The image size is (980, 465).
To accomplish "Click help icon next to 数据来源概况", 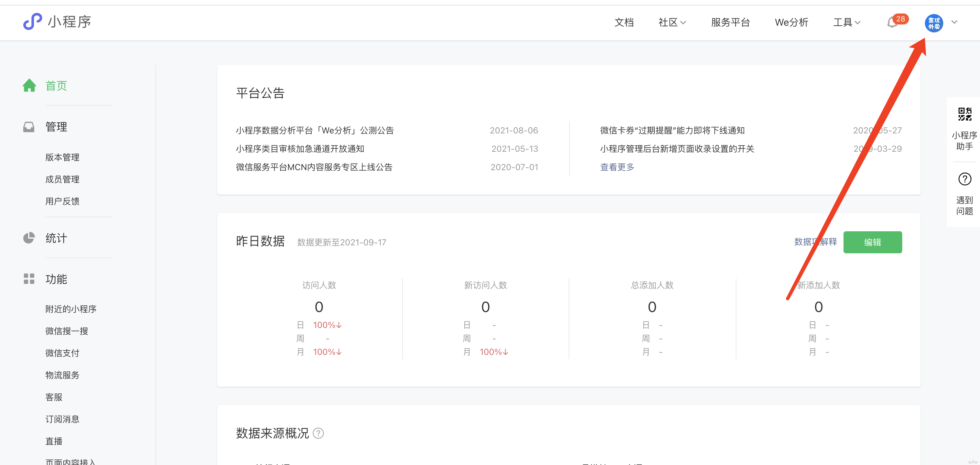I will pos(318,433).
